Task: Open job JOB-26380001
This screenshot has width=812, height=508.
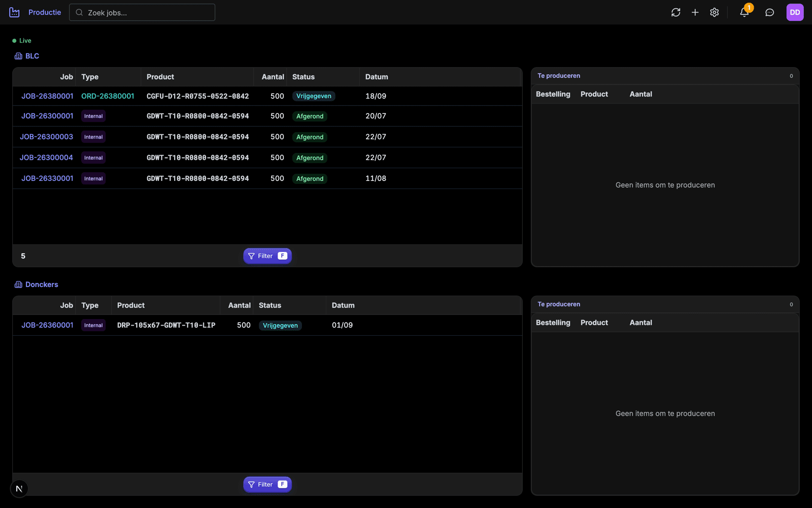Action: coord(47,96)
